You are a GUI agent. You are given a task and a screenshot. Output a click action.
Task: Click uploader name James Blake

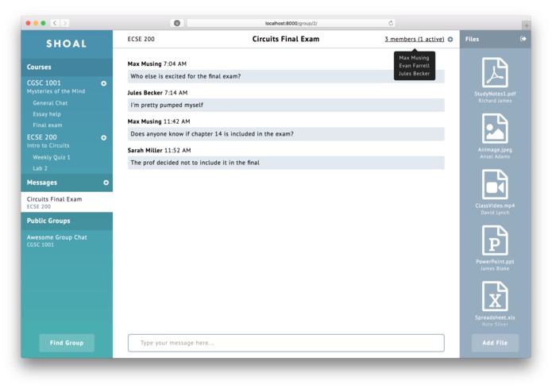tap(495, 268)
